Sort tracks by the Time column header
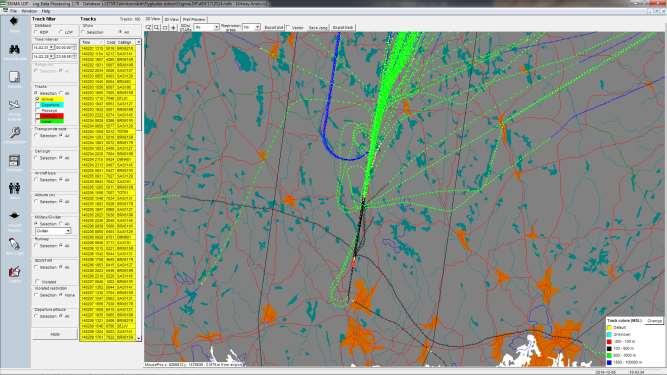Viewport: 667px width, 375px height. (92, 42)
